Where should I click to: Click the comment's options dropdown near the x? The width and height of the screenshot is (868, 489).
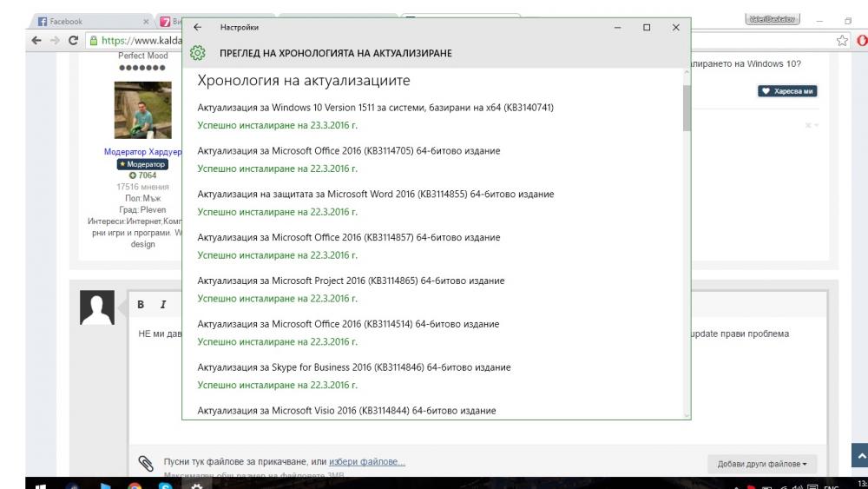click(x=816, y=125)
